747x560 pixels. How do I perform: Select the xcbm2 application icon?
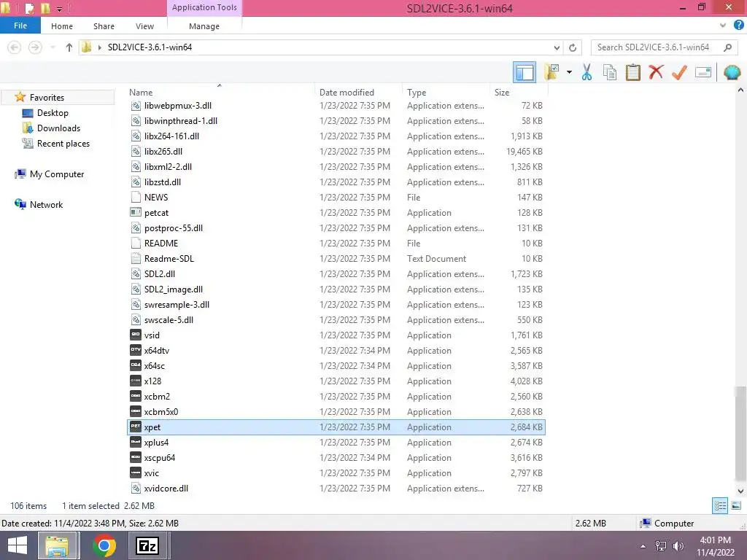tap(136, 396)
